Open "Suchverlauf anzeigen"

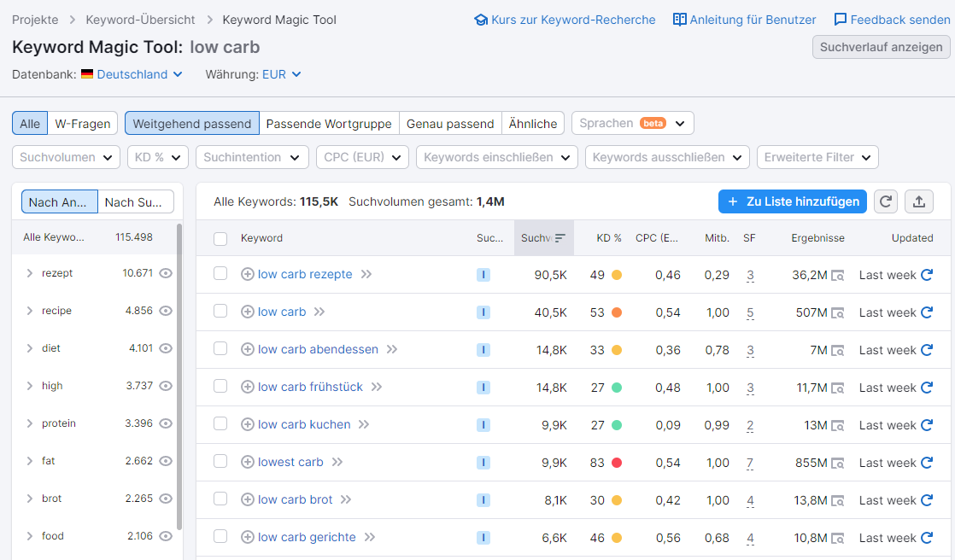pos(881,47)
